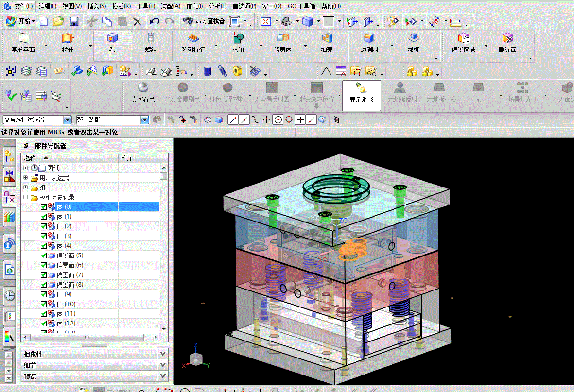
Task: Open the Shell (抽壳) tool
Action: [x=327, y=39]
